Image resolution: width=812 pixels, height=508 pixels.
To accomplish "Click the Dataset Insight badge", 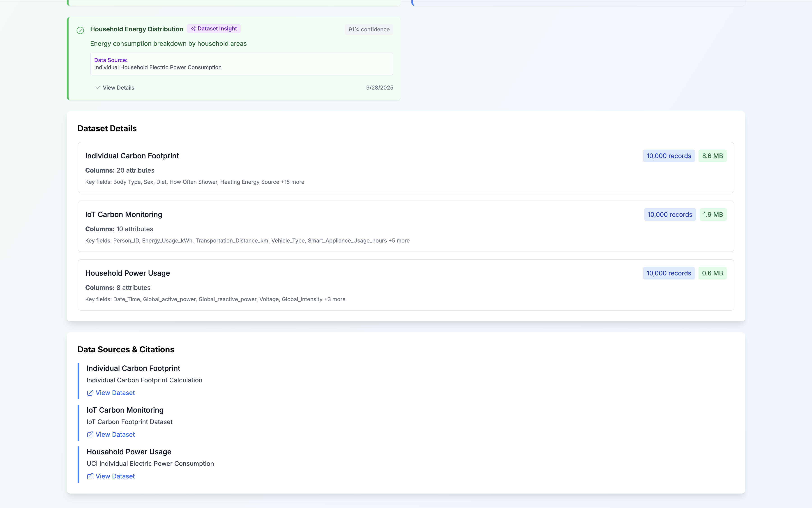I will (214, 29).
